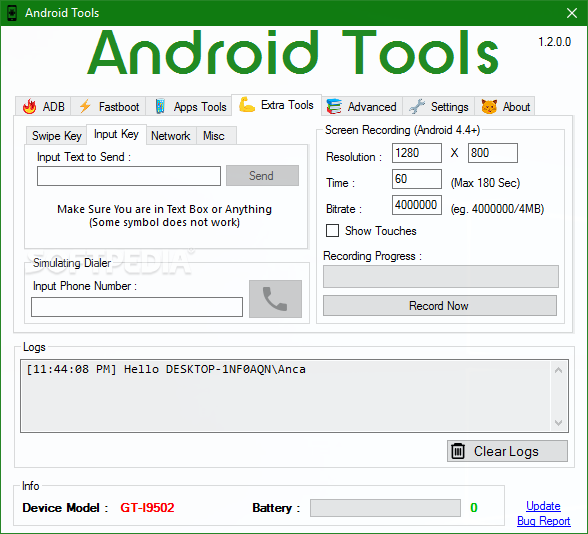Click the Time field showing 60
This screenshot has height=534, width=588.
click(417, 179)
